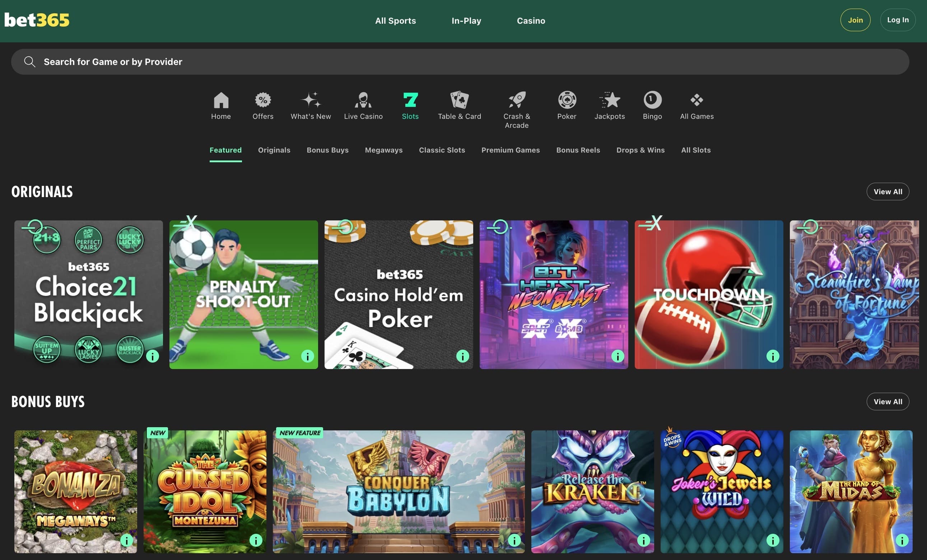Show info for Bonanza Megaways game
The height and width of the screenshot is (560, 927).
[126, 540]
